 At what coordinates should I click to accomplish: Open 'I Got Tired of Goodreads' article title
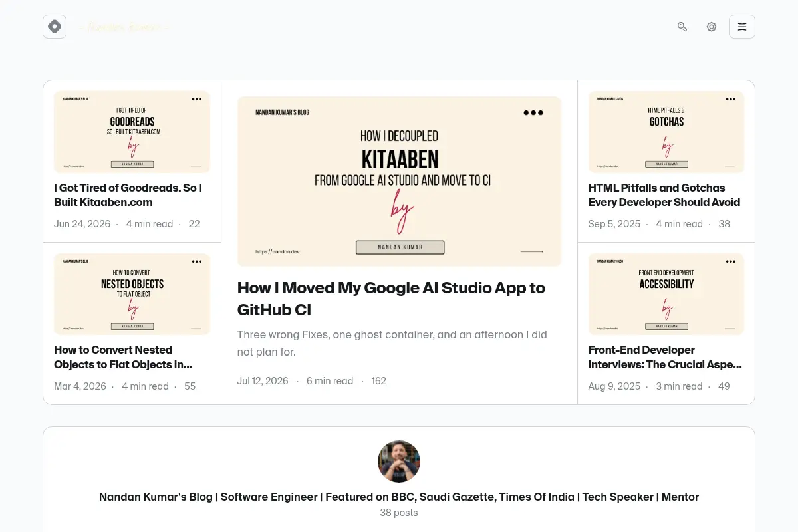(128, 195)
